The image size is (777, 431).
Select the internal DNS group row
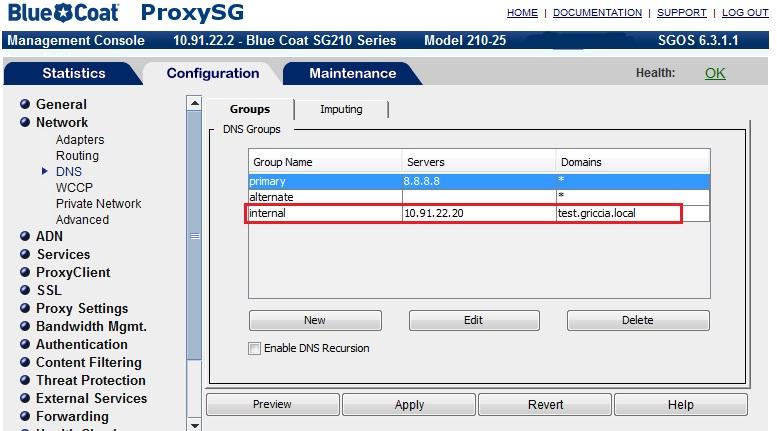[x=479, y=213]
